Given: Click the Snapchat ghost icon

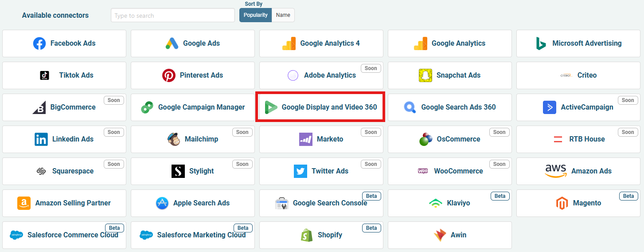Looking at the screenshot, I should pos(425,75).
